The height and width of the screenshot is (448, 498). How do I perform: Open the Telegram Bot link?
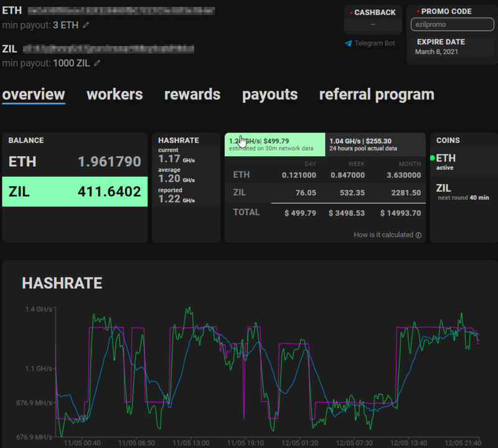(375, 44)
